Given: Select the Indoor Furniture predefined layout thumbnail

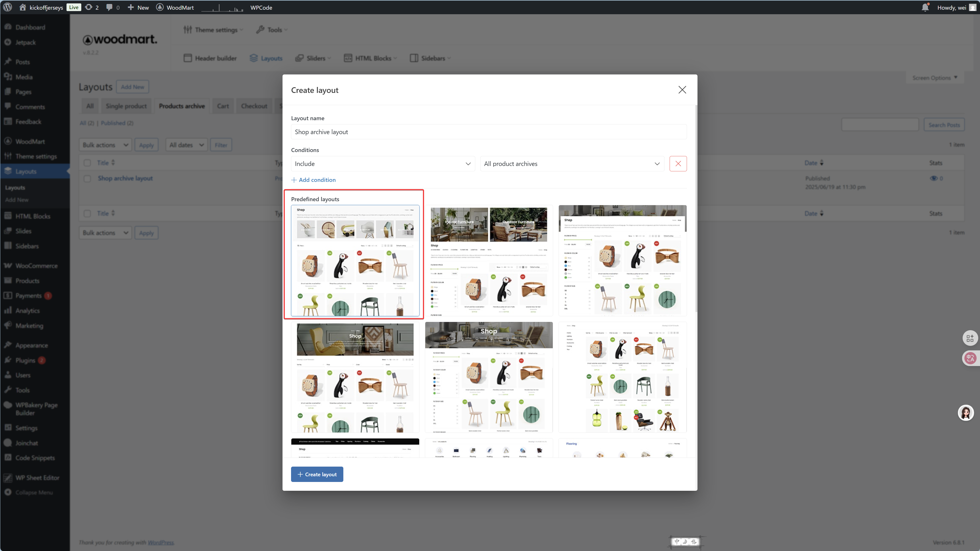Looking at the screenshot, I should click(489, 261).
